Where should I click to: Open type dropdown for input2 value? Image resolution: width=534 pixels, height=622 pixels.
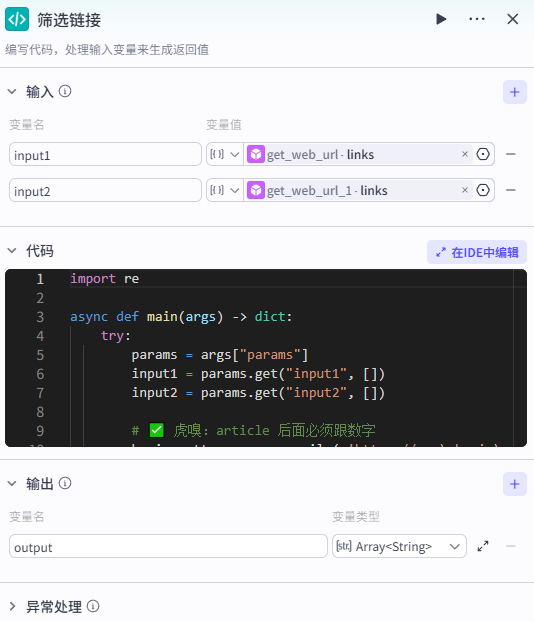[225, 190]
